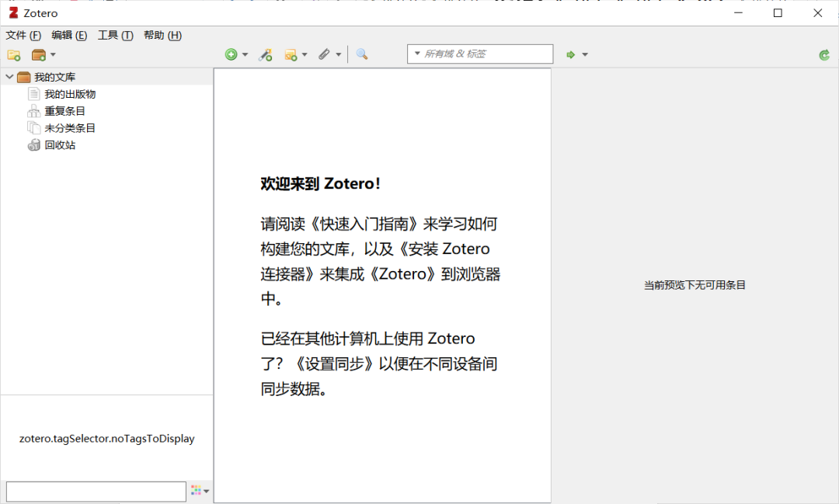
Task: Click the 欢迎来到 Zotero! heading
Action: coord(321,183)
